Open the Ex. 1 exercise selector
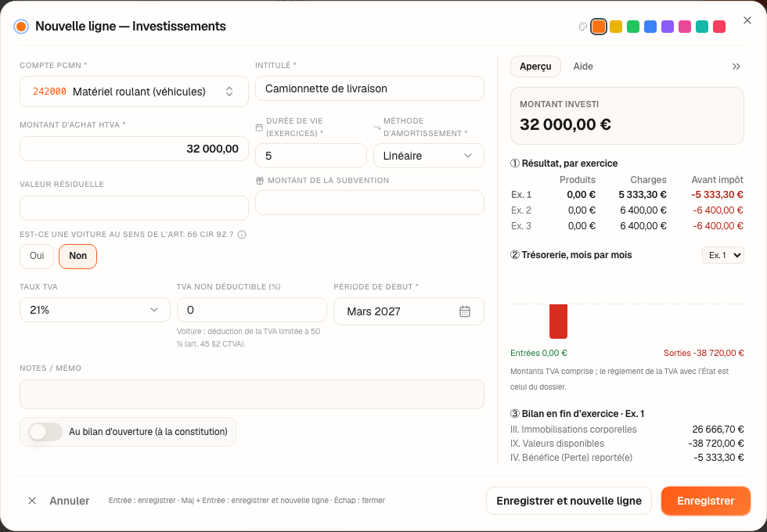 (723, 255)
